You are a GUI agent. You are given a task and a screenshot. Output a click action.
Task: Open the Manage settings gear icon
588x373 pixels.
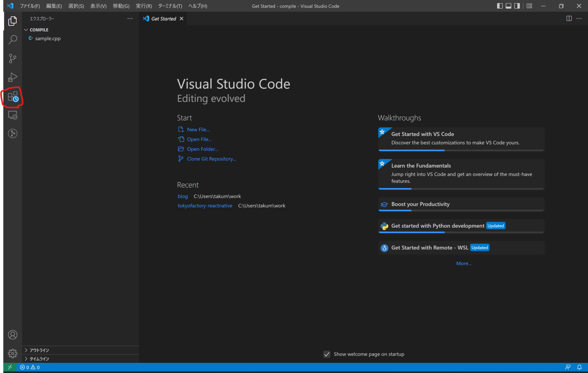click(13, 353)
